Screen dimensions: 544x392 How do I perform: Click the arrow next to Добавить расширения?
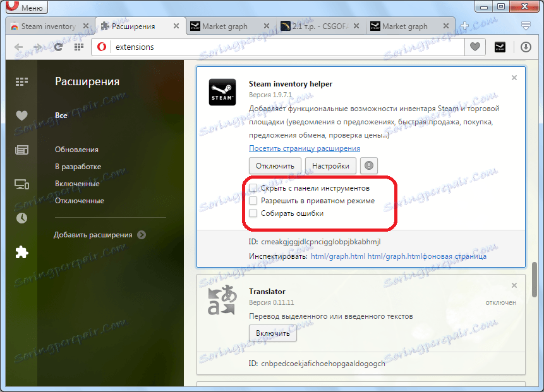coord(142,235)
